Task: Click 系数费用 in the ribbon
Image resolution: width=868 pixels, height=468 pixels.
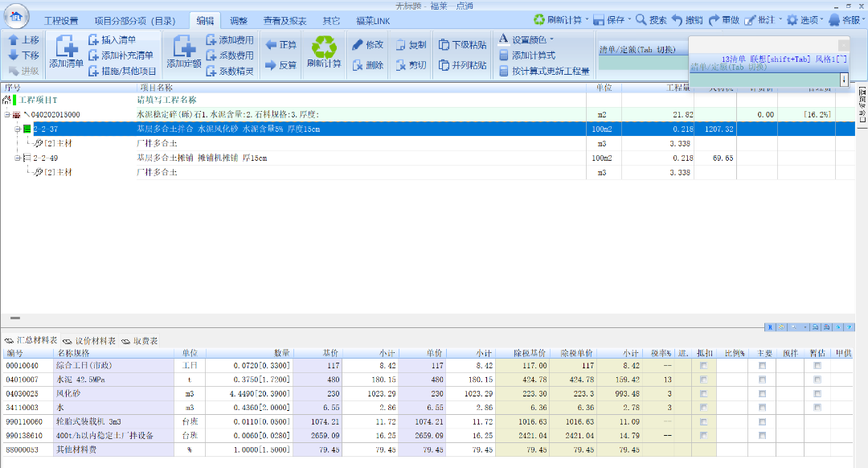Action: [x=230, y=55]
